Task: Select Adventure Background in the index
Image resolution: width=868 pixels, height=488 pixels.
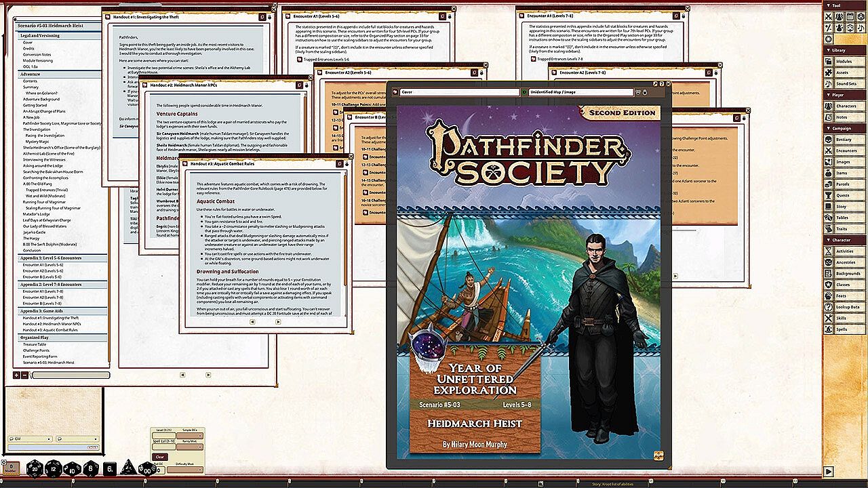Action: tap(41, 99)
